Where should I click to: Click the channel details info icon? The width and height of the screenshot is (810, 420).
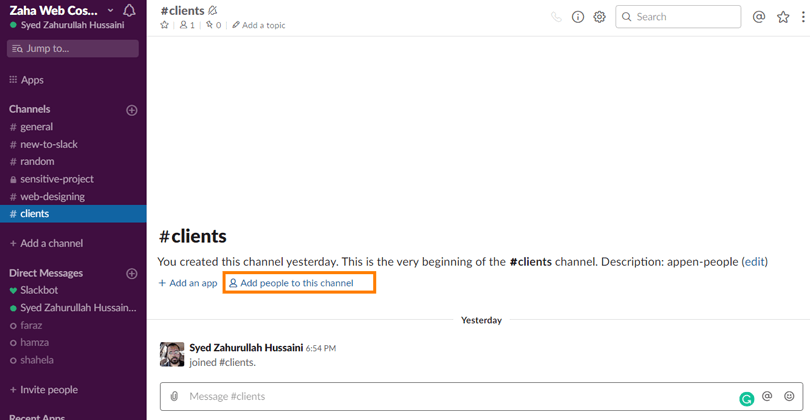[x=578, y=17]
